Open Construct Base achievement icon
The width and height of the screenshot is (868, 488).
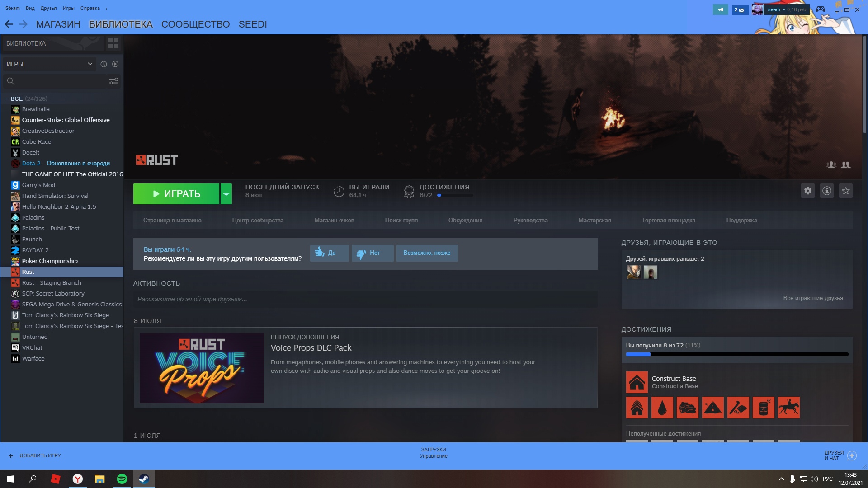click(637, 382)
